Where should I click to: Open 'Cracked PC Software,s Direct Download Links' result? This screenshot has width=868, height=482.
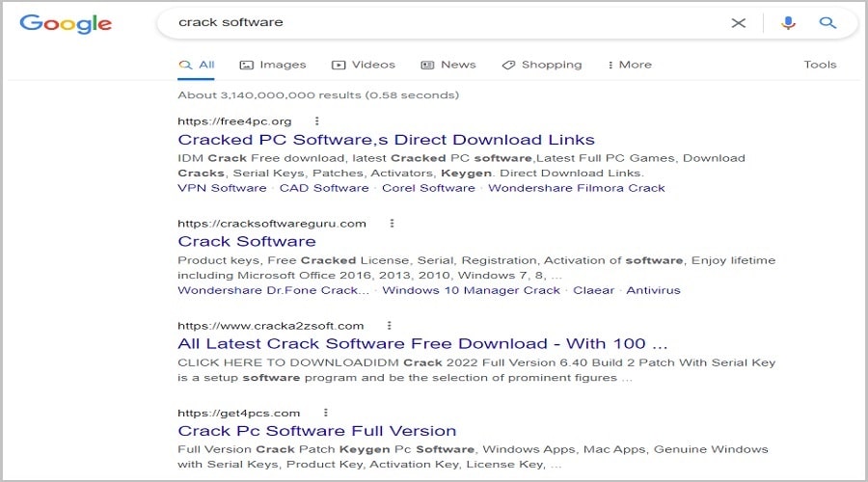click(x=386, y=140)
